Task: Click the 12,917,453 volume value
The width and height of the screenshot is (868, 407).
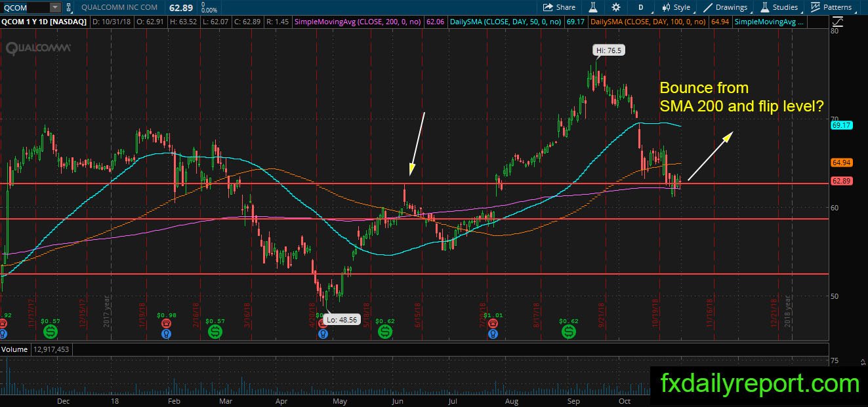Action: click(x=51, y=349)
